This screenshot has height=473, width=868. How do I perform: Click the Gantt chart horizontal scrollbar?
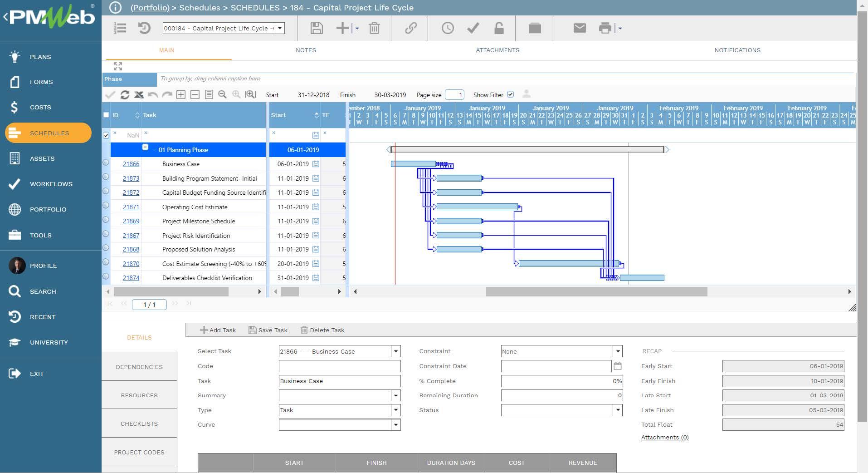pyautogui.click(x=596, y=292)
